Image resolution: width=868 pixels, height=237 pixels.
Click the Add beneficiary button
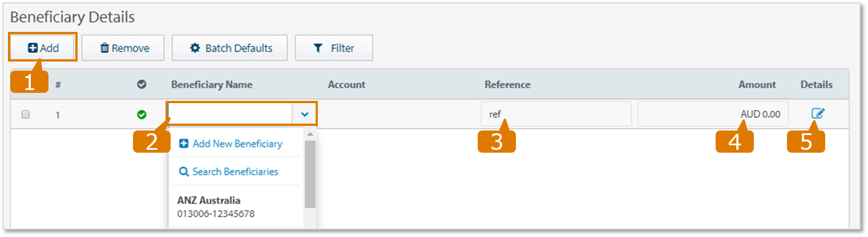[43, 48]
